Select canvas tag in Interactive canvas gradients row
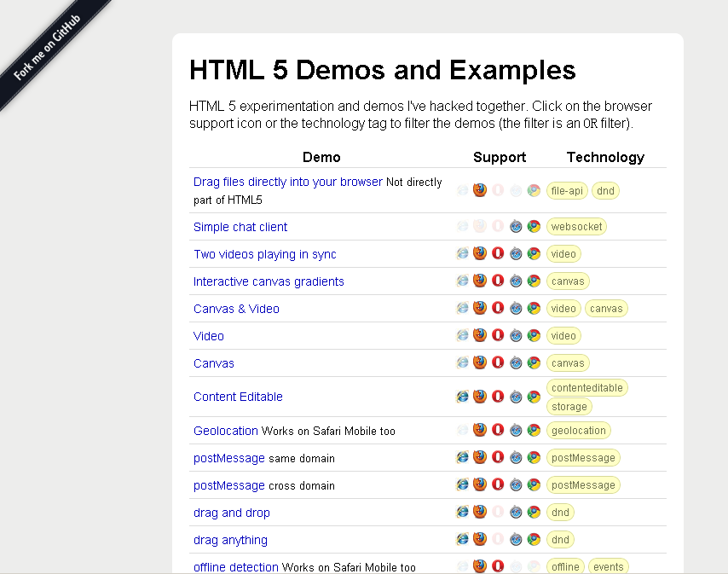This screenshot has height=574, width=728. point(568,281)
